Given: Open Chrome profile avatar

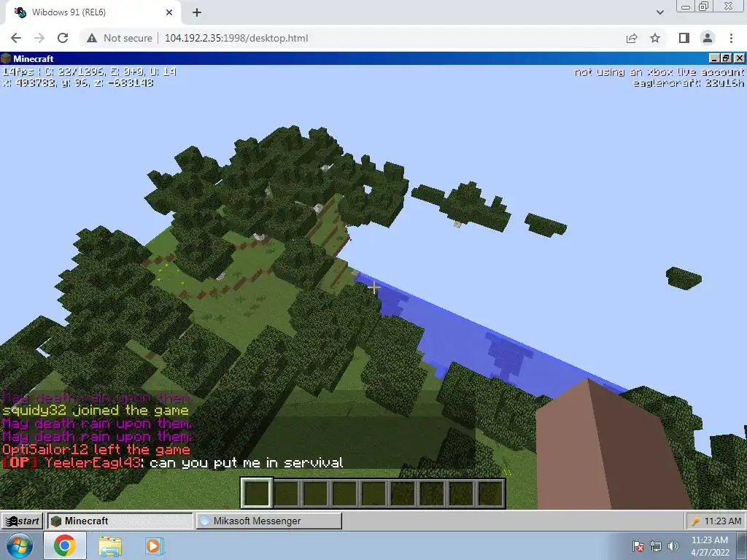Looking at the screenshot, I should pyautogui.click(x=708, y=38).
